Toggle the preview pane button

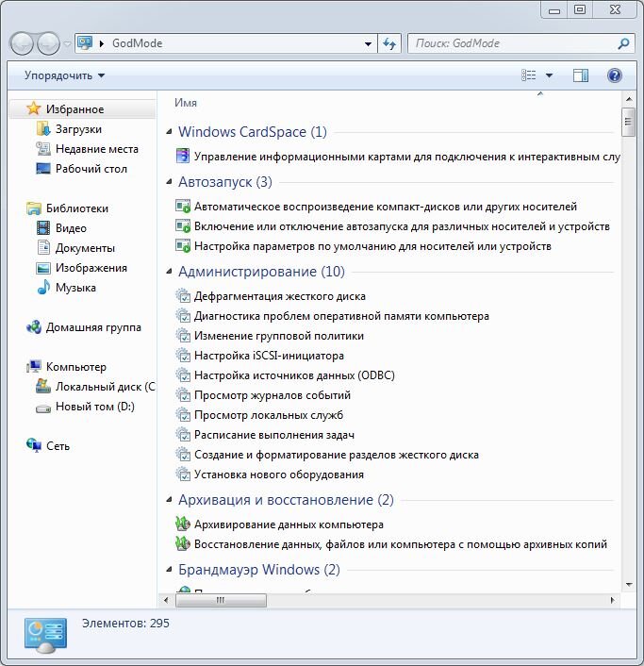coord(580,75)
